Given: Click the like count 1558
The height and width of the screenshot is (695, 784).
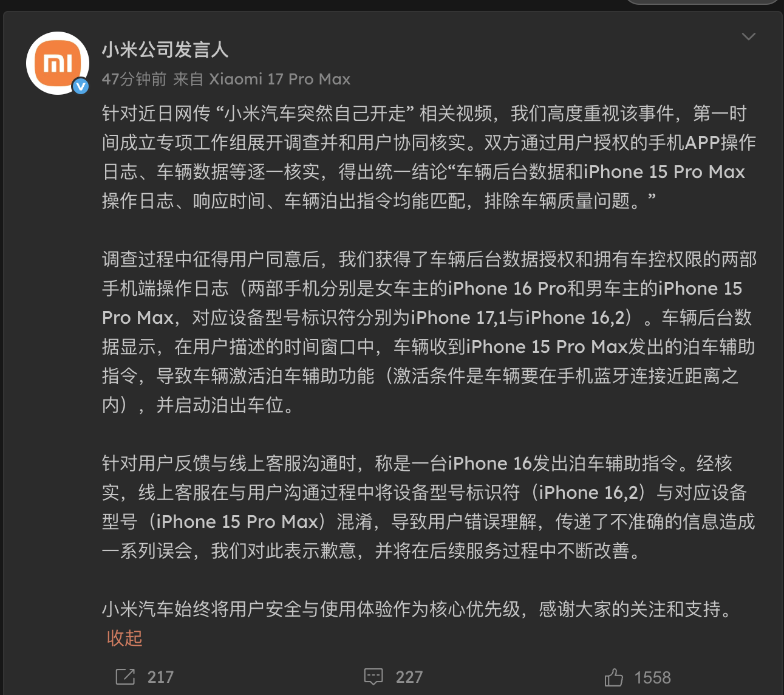Looking at the screenshot, I should pos(653,677).
